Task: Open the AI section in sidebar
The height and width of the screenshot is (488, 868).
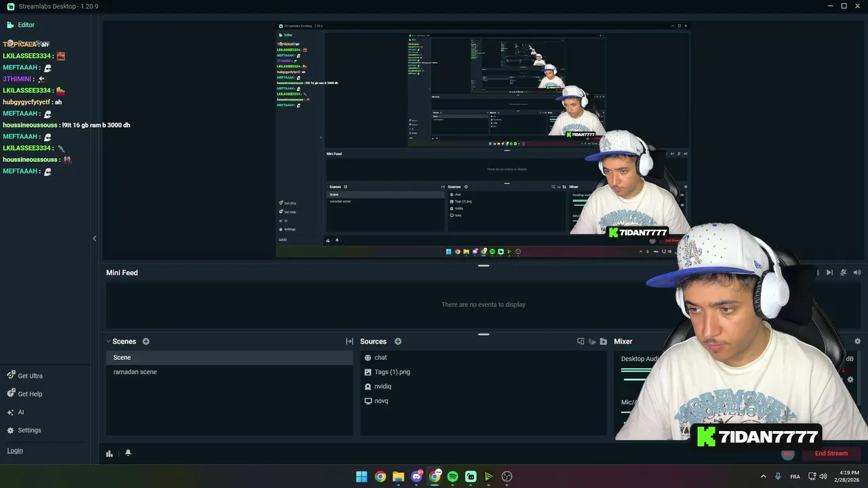Action: pyautogui.click(x=15, y=412)
